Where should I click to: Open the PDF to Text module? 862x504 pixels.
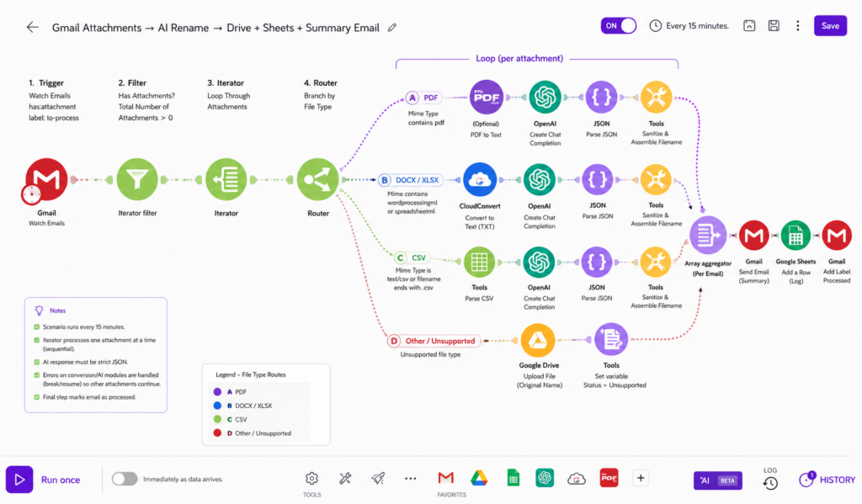486,98
